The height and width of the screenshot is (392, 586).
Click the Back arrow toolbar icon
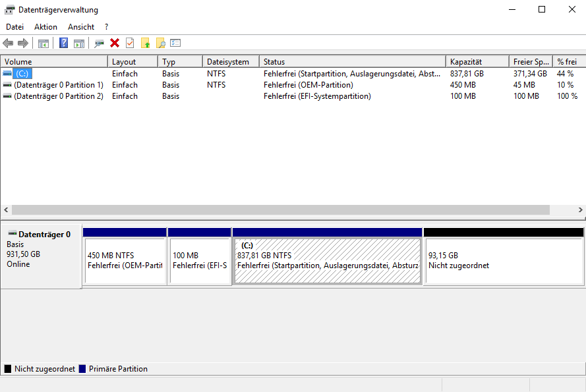click(8, 43)
